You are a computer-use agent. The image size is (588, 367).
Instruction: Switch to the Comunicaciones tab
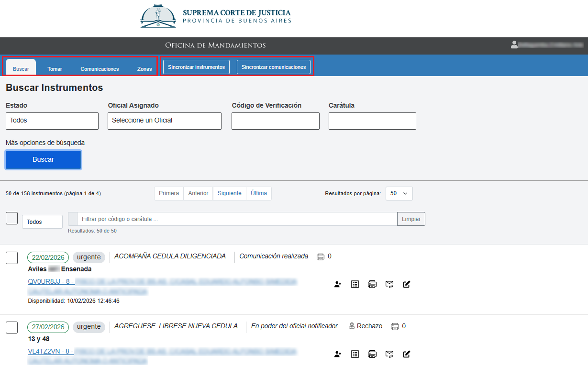tap(100, 69)
